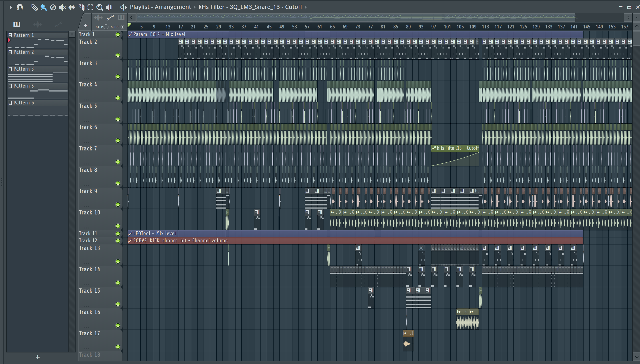Select the Draw pencil tool
This screenshot has width=640, height=364.
[34, 7]
